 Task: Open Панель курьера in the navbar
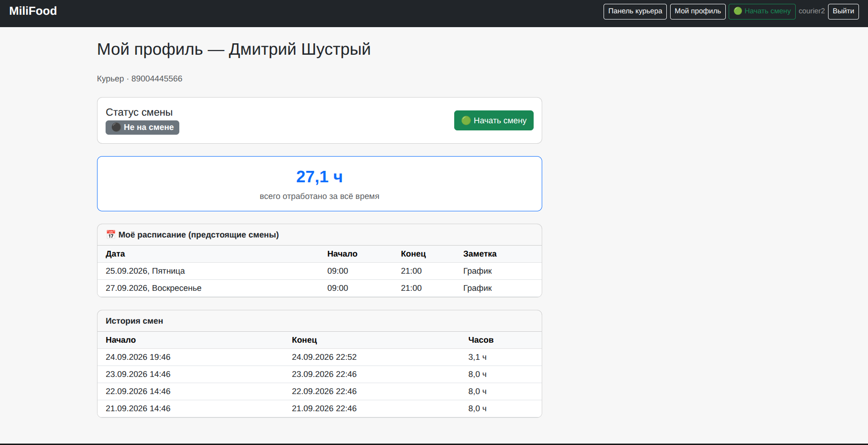[635, 11]
